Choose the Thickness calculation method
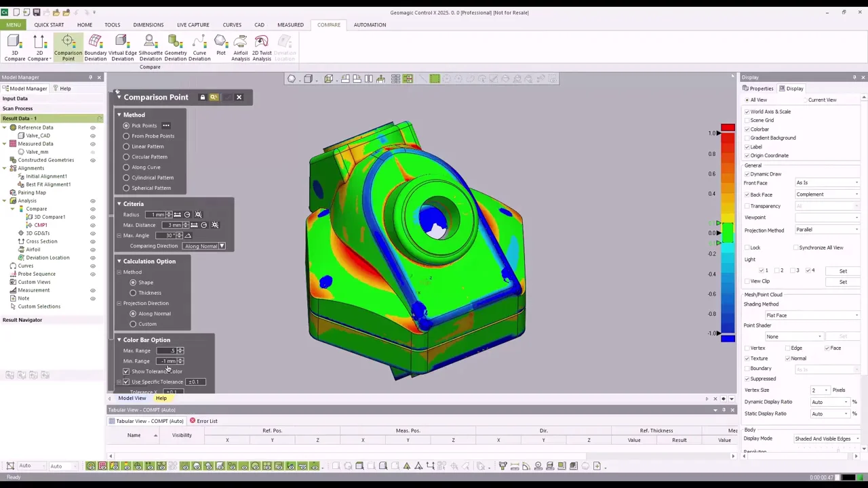 (133, 293)
